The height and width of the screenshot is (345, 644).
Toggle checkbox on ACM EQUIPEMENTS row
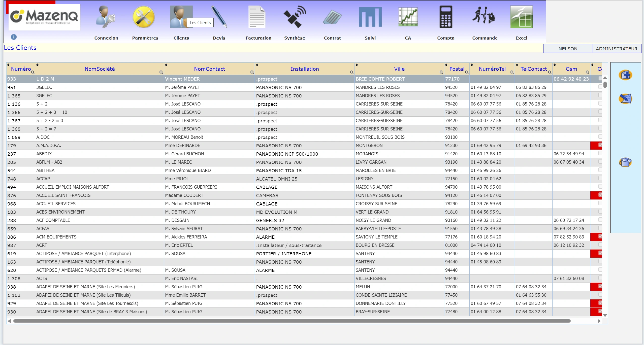[x=600, y=236]
